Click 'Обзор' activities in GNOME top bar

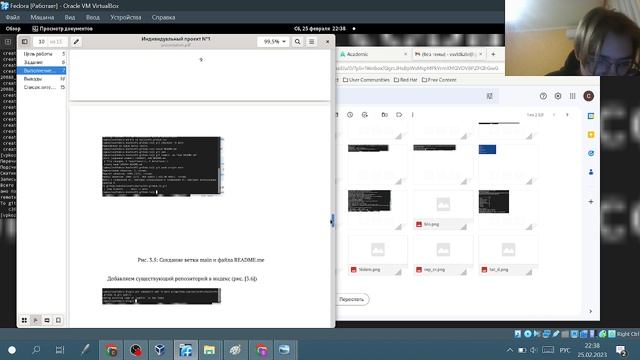click(x=13, y=29)
